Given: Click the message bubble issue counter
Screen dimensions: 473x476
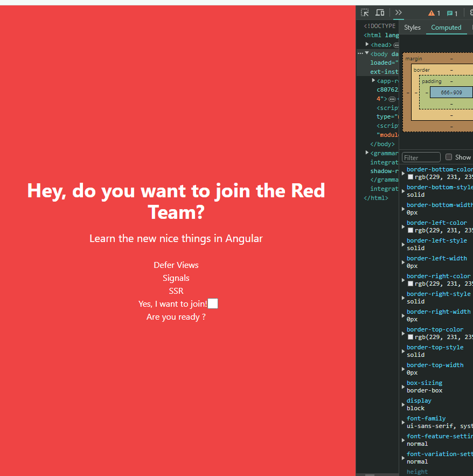Looking at the screenshot, I should (x=452, y=13).
